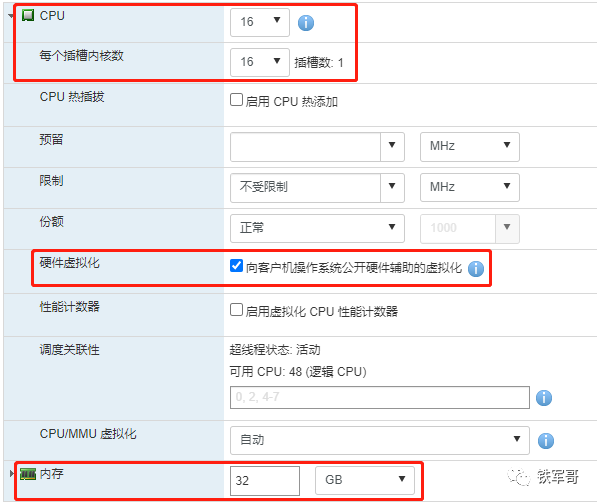Enable the 启用 CPU 热添加 checkbox

pos(236,100)
